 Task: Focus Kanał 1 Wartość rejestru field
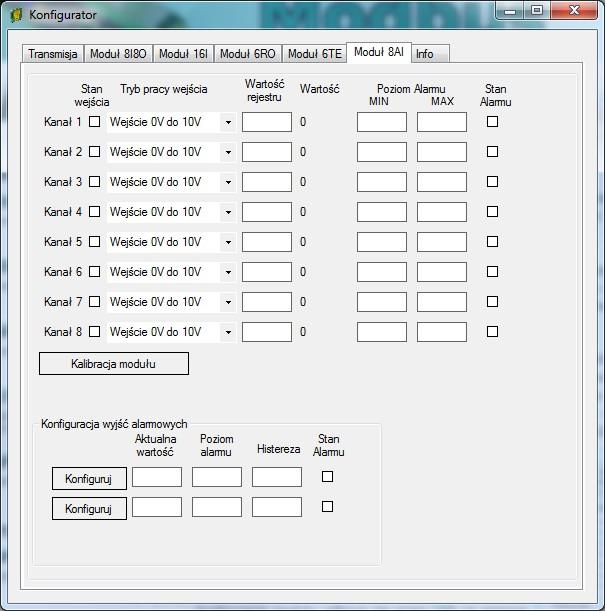(267, 122)
